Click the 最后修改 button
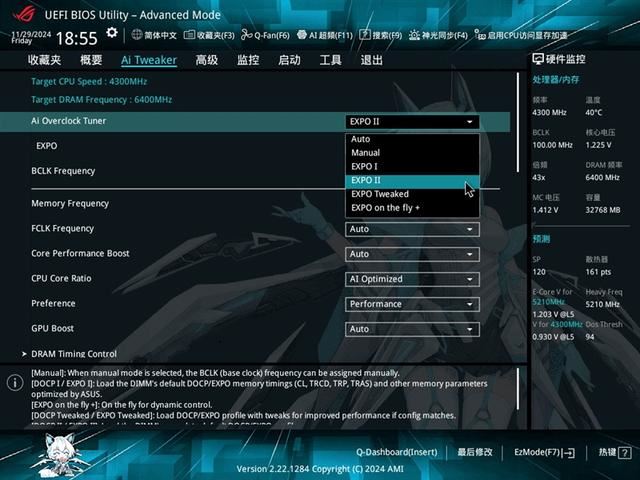This screenshot has width=640, height=480. 475,452
